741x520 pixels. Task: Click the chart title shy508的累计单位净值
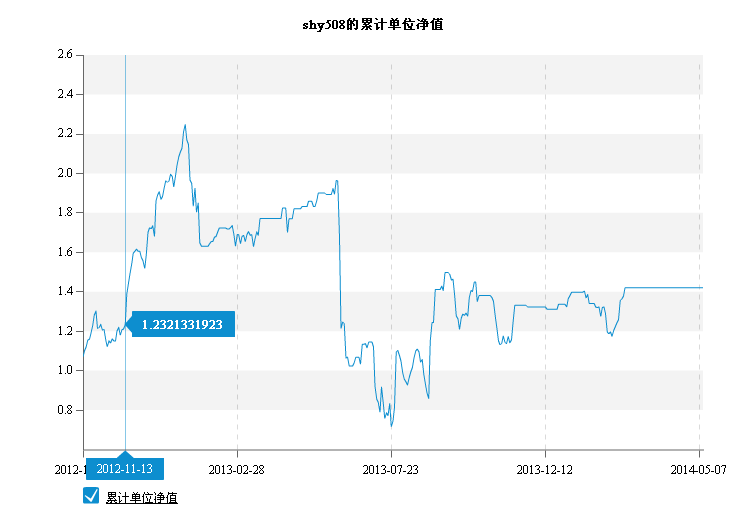click(x=373, y=25)
